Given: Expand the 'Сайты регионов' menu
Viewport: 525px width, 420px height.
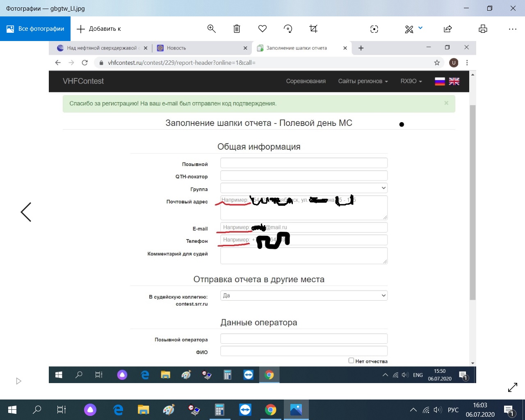Looking at the screenshot, I should pyautogui.click(x=363, y=81).
